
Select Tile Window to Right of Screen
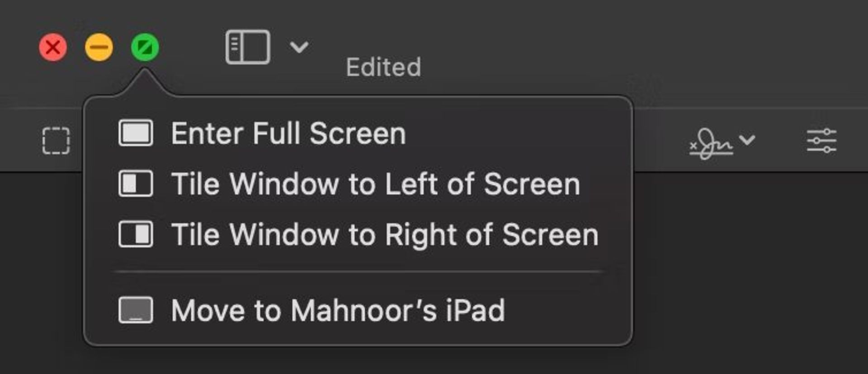tap(385, 235)
